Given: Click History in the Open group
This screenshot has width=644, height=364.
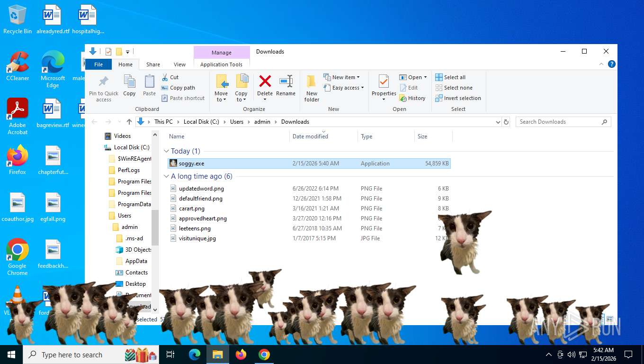Looking at the screenshot, I should (412, 98).
